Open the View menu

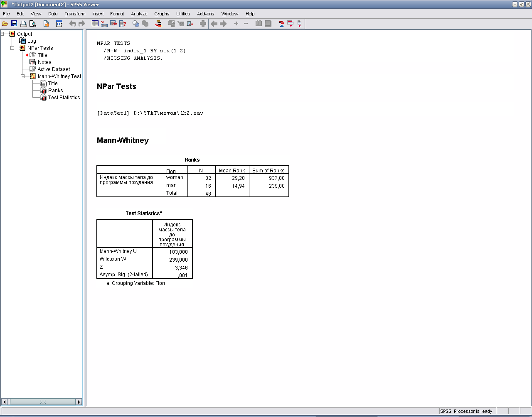click(36, 14)
